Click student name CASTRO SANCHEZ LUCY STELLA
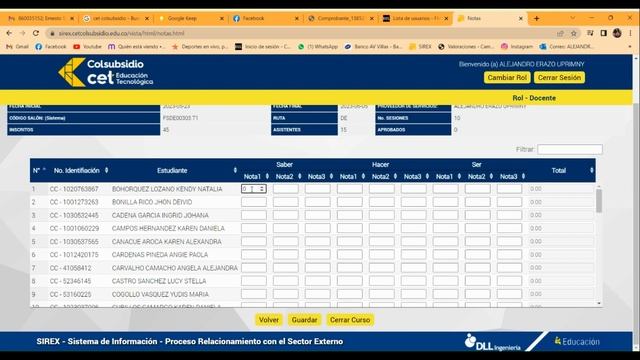The width and height of the screenshot is (640, 360). 159,281
